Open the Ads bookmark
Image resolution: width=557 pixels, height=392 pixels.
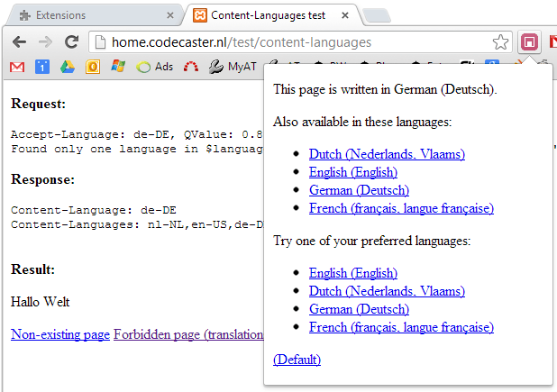click(x=154, y=67)
